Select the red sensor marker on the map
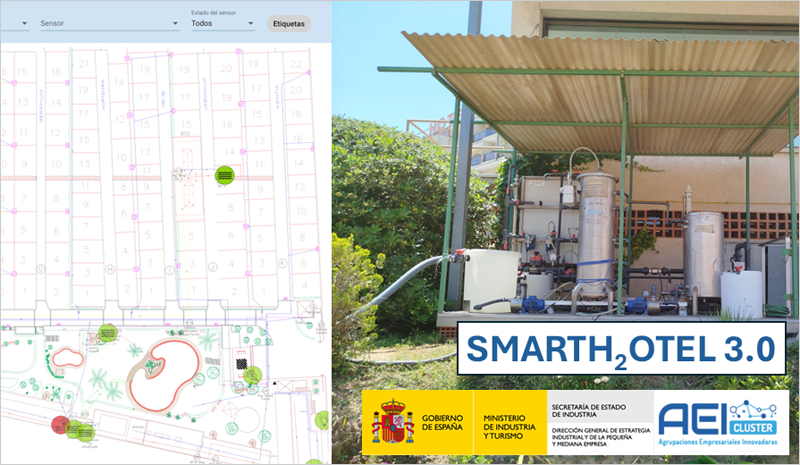 coord(60,424)
